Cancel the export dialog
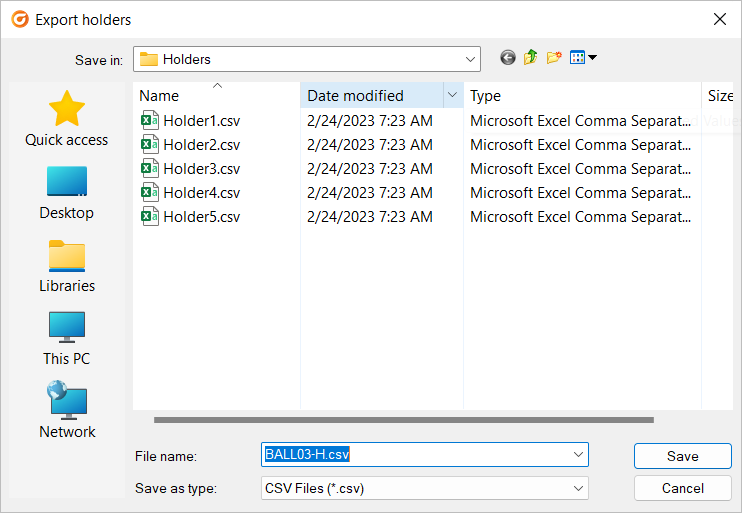This screenshot has height=513, width=742. (x=683, y=488)
